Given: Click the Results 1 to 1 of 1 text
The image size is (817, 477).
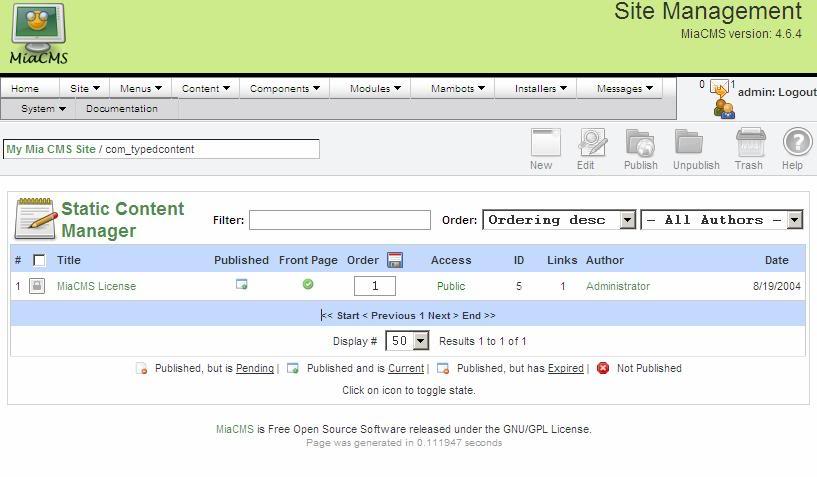Looking at the screenshot, I should [482, 341].
